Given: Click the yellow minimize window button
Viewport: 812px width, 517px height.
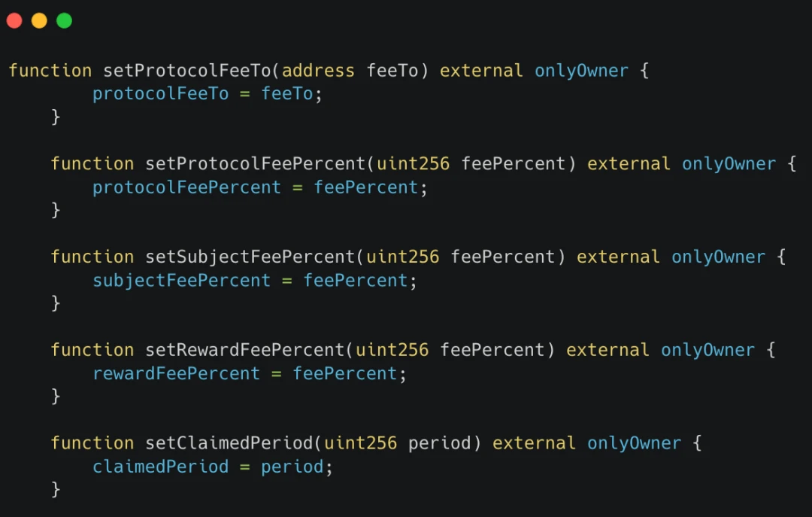Looking at the screenshot, I should pos(39,21).
